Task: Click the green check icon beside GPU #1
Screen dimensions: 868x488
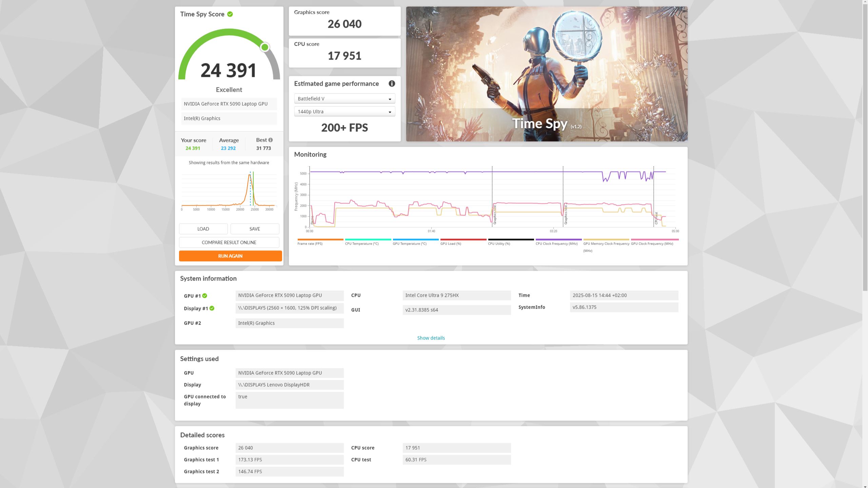Action: 205,296
